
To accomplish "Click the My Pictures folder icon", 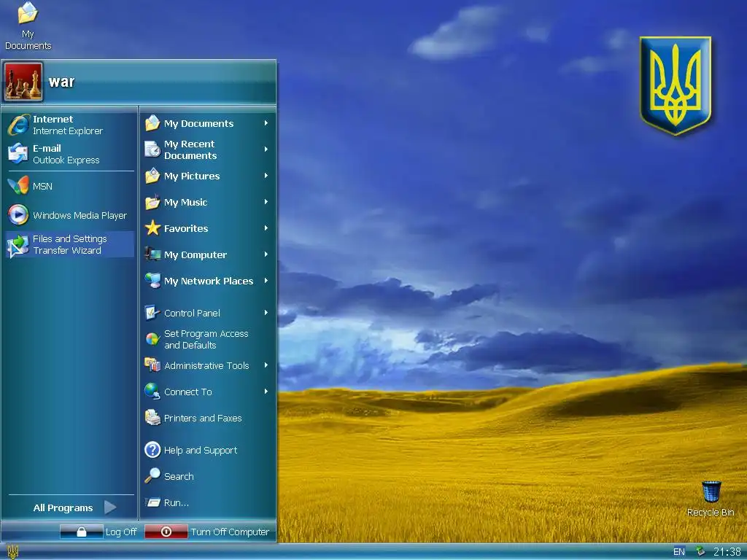I will tap(152, 176).
